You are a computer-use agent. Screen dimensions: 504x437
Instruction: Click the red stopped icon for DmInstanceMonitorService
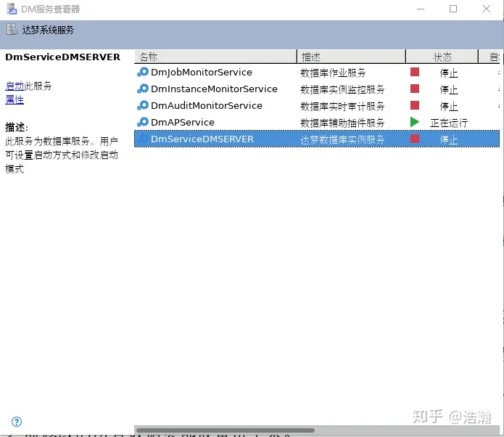[x=415, y=89]
